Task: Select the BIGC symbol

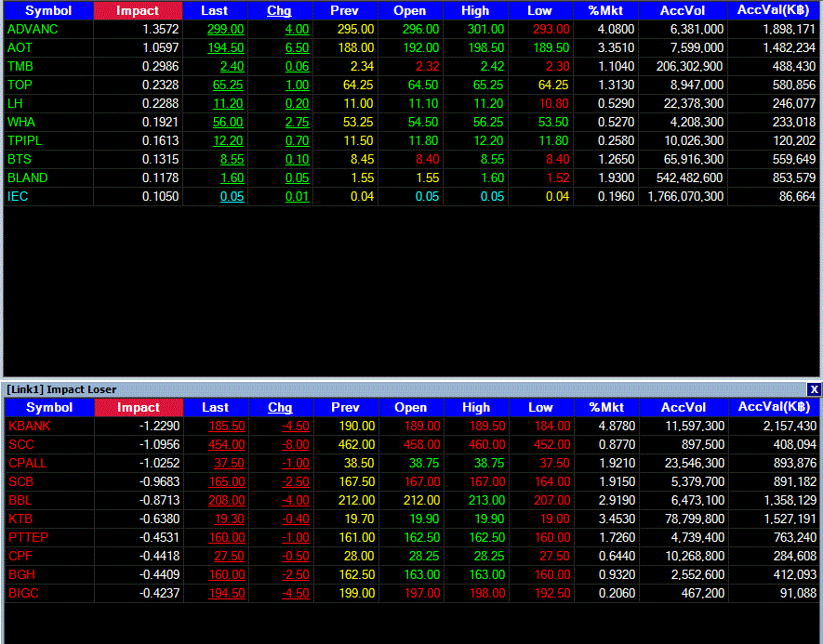Action: point(23,594)
